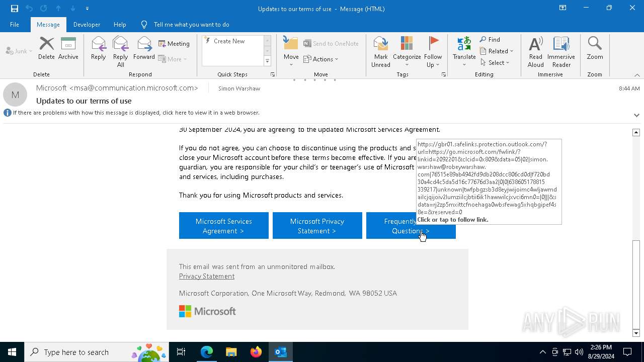The height and width of the screenshot is (362, 644).
Task: Click Send to OneNote
Action: pos(331,44)
